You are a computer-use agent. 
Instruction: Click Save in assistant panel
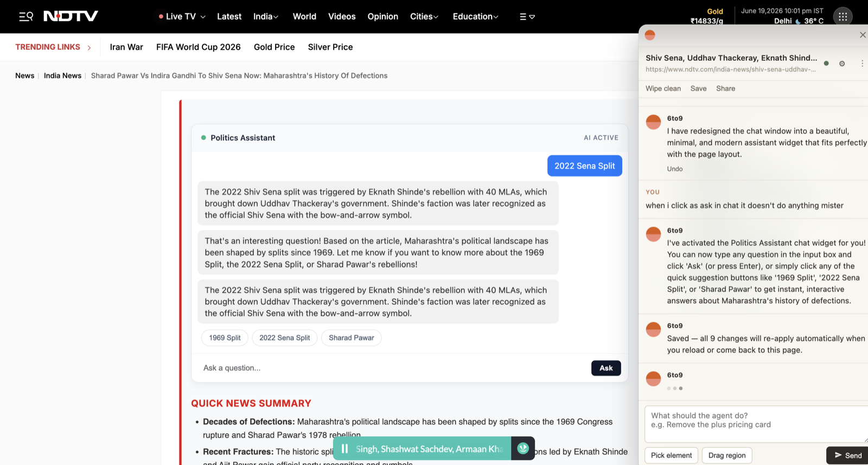pos(698,89)
